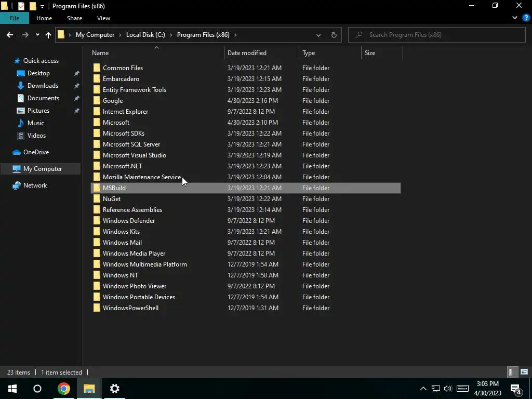The image size is (532, 399).
Task: Expand the chevron after Program Files (x86) breadcrumb
Action: coord(235,35)
